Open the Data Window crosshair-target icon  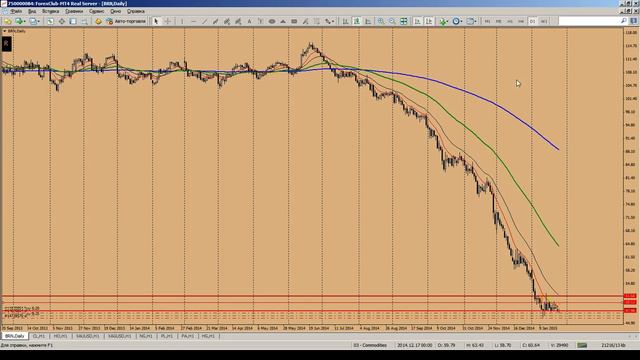pos(62,21)
